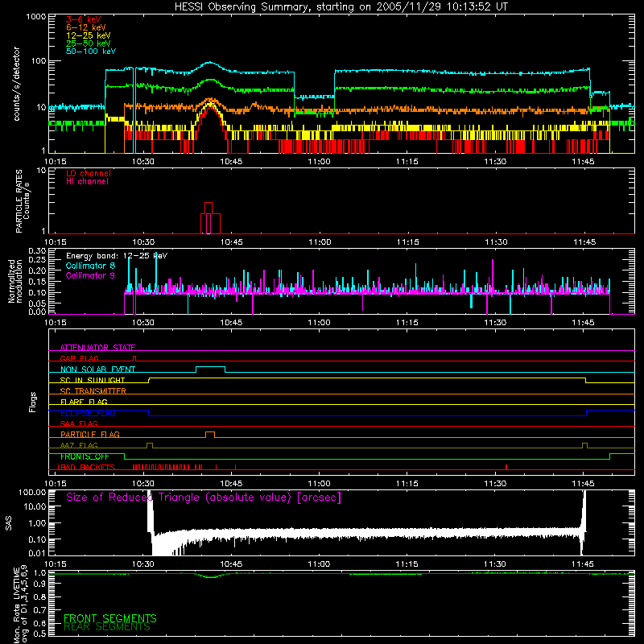Image resolution: width=644 pixels, height=644 pixels.
Task: Click the raised NON SOLAR EVENT pulse
Action: [210, 369]
